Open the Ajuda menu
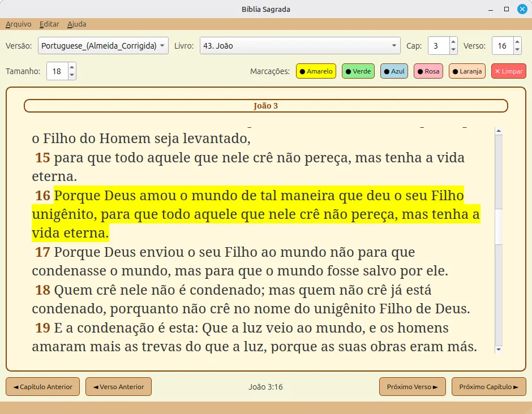This screenshot has height=414, width=532. 76,24
